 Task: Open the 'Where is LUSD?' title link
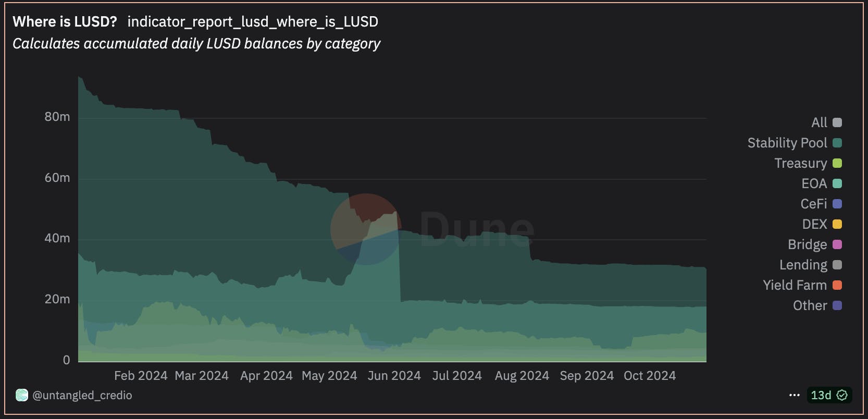(x=65, y=21)
